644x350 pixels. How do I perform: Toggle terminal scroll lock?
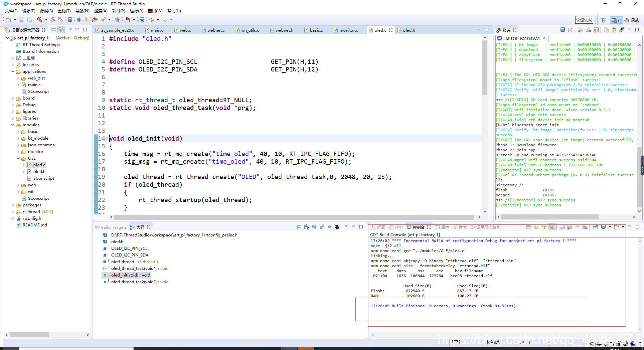tap(596, 30)
